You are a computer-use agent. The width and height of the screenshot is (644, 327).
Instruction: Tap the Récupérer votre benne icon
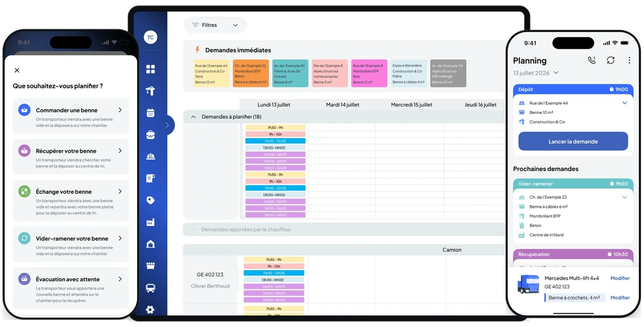[x=24, y=151]
